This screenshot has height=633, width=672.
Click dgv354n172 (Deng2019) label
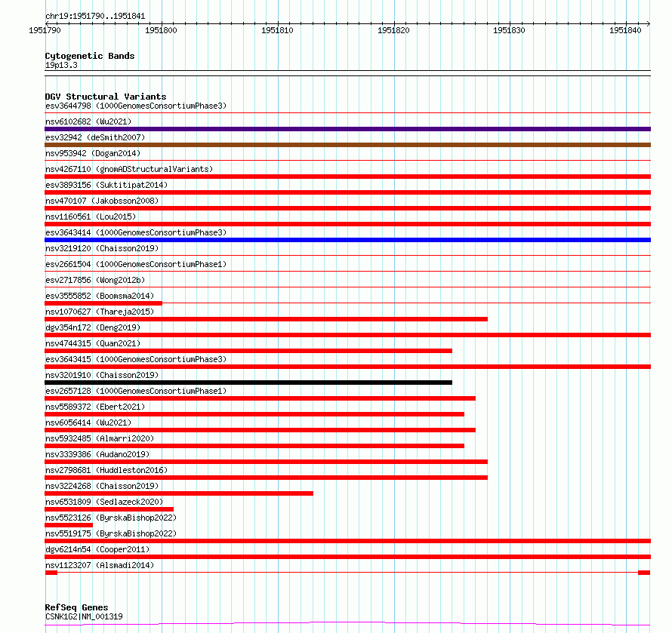click(93, 327)
